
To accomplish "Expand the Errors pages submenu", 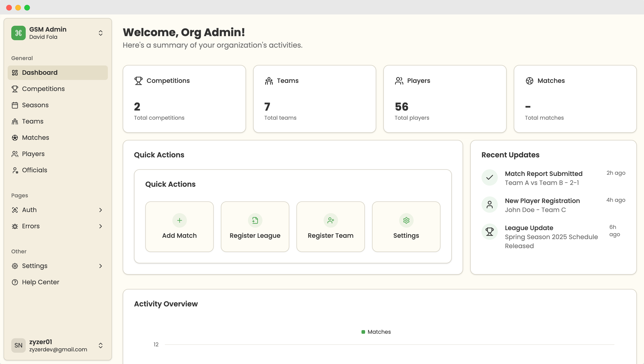I will [100, 226].
